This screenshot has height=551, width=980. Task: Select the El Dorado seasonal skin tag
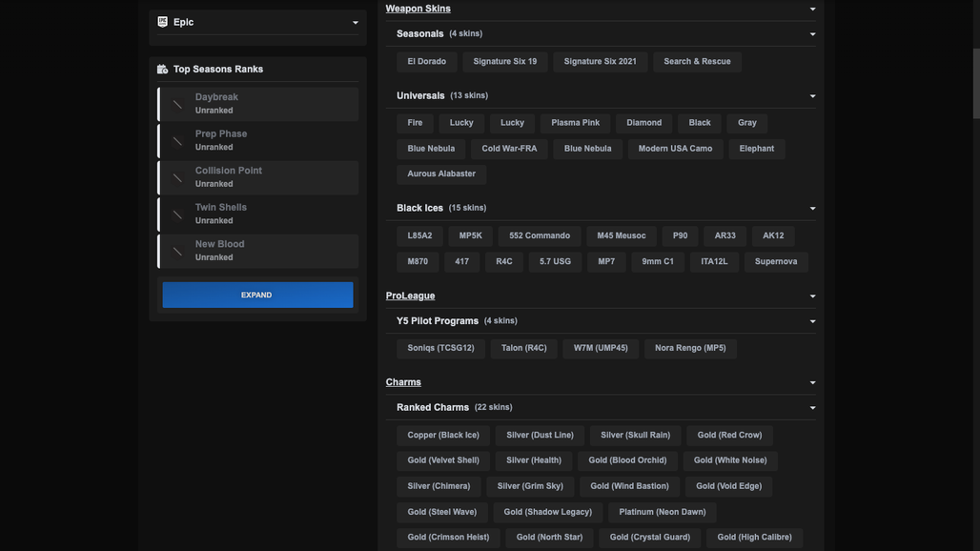tap(426, 62)
